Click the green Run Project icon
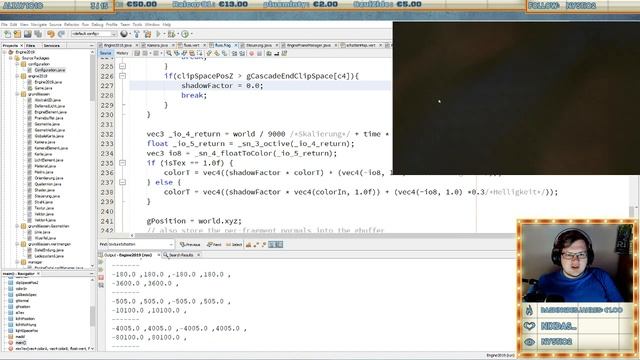 pos(158,34)
